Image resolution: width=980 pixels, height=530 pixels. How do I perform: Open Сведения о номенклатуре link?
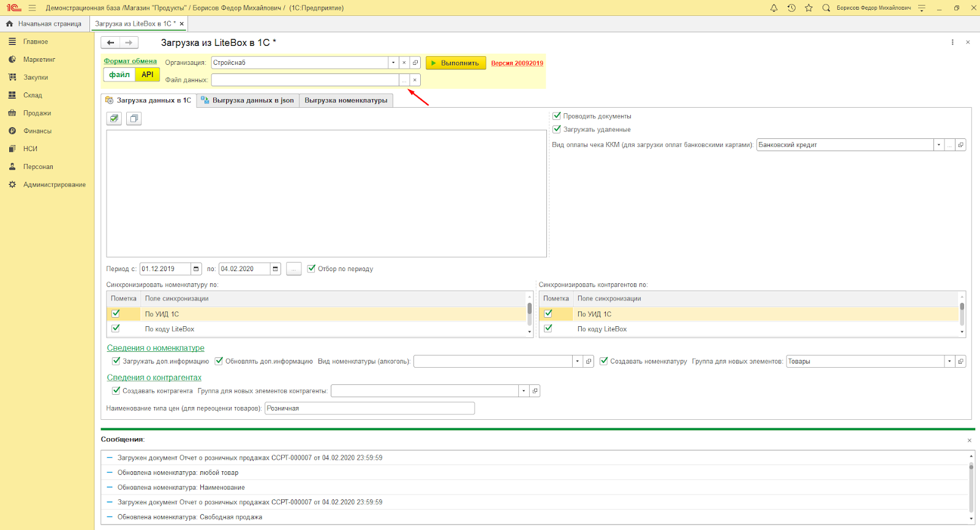tap(156, 348)
